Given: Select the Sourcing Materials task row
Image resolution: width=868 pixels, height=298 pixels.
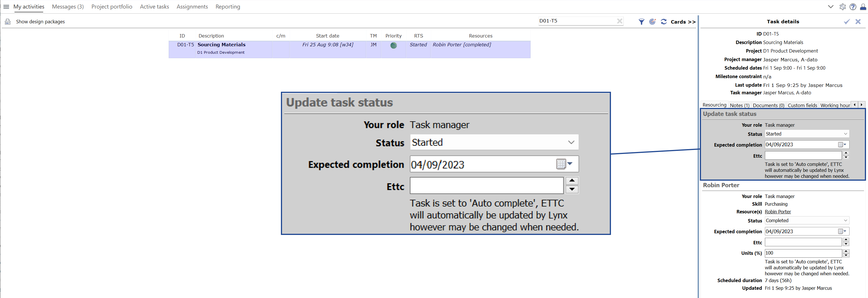Looking at the screenshot, I should 349,49.
